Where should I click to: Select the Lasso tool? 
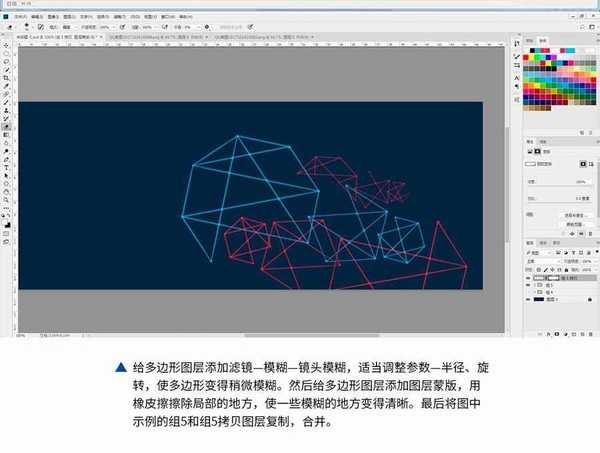(7, 59)
